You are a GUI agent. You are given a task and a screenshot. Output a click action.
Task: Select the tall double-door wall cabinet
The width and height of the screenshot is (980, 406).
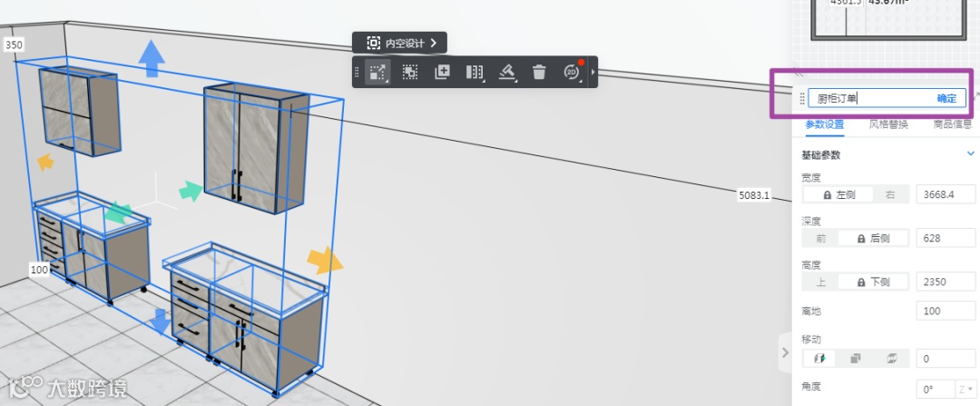click(256, 149)
